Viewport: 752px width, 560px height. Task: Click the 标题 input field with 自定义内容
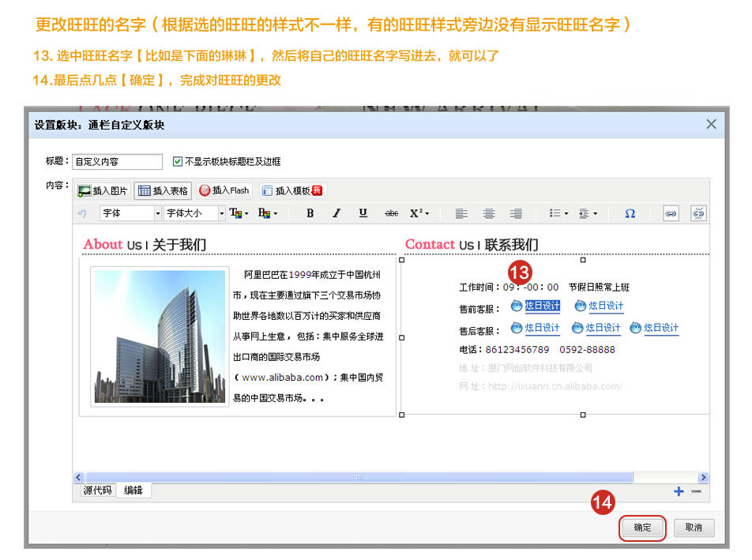click(x=117, y=162)
